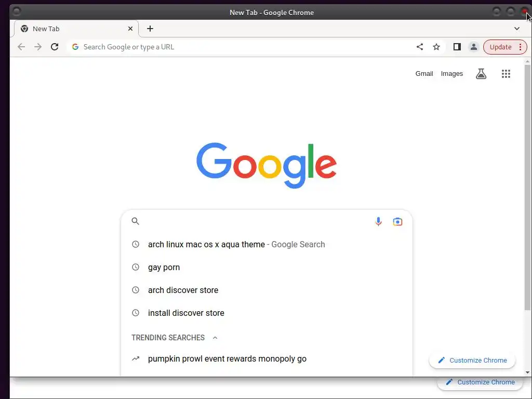Select 'install discover store' suggestion

267,313
